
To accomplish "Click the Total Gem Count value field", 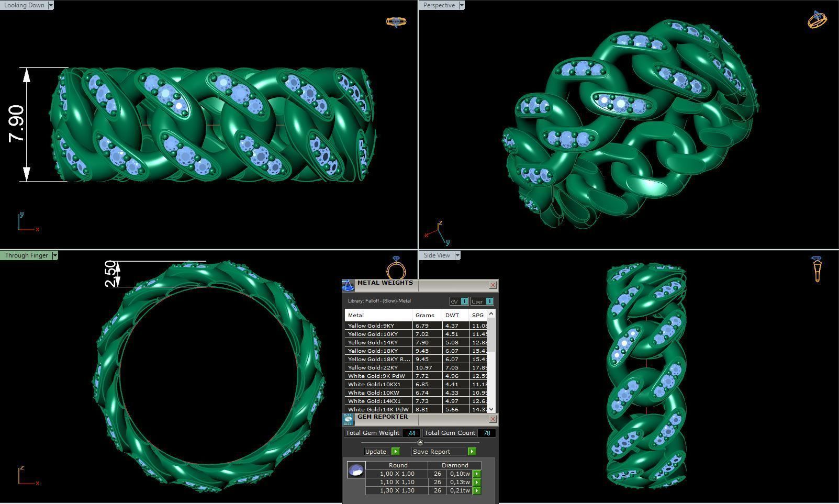I will pyautogui.click(x=487, y=433).
